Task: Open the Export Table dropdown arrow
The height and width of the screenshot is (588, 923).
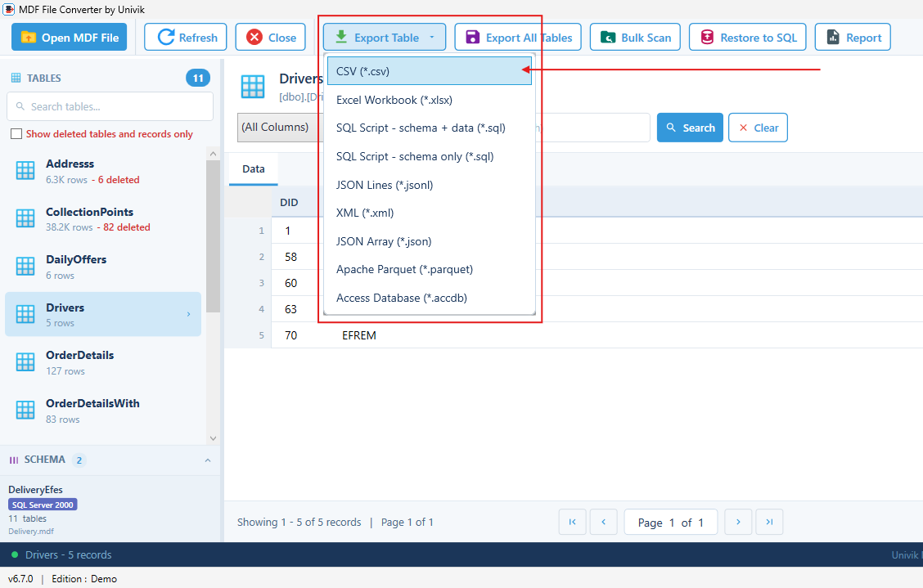Action: pos(432,37)
